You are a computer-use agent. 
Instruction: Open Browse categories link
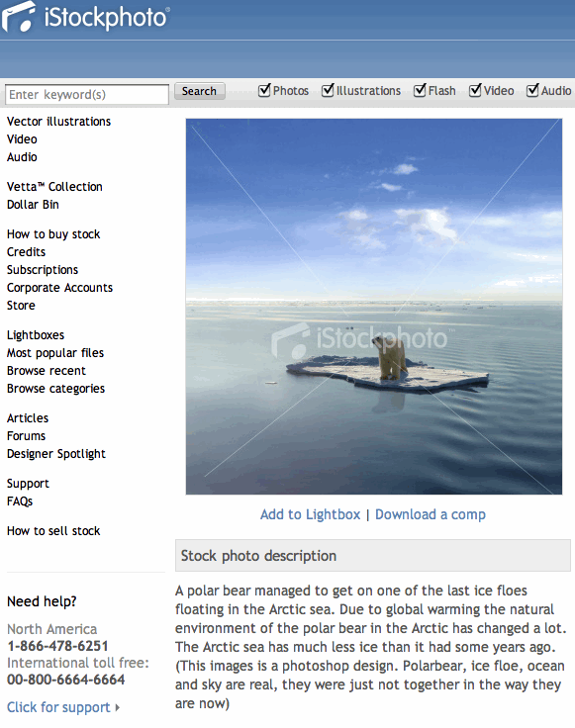[55, 389]
